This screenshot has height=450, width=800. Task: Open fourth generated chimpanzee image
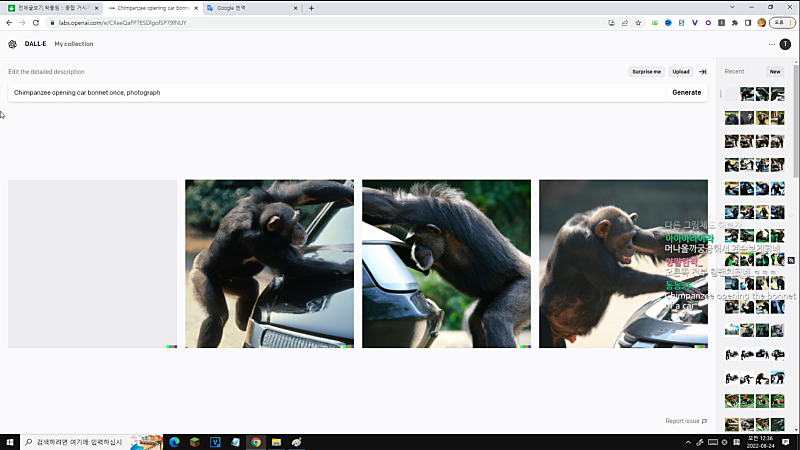point(623,264)
